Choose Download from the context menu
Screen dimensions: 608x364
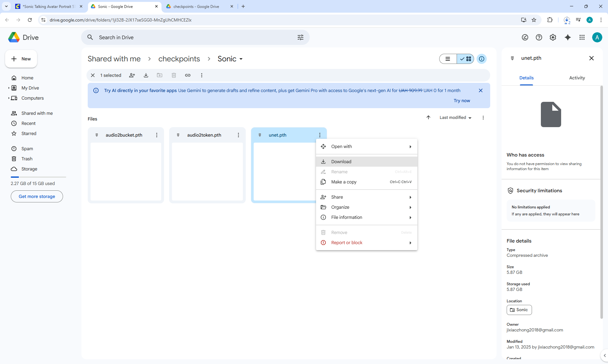[x=341, y=162]
